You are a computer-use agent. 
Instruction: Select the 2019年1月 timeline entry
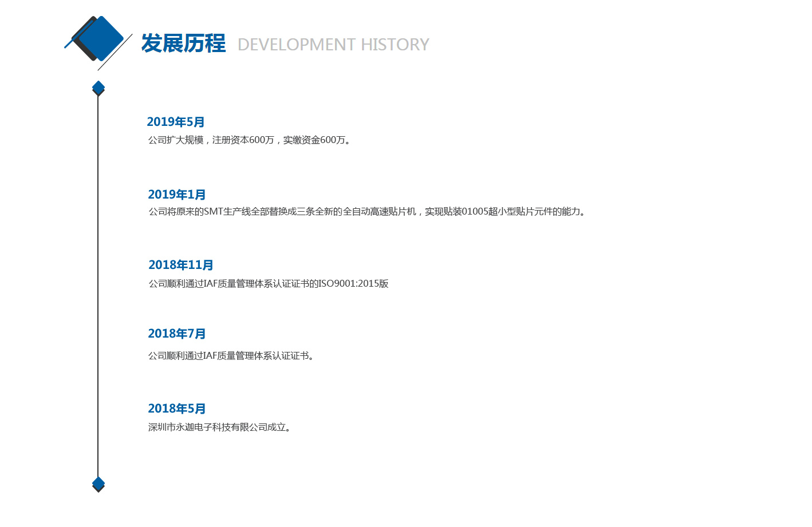pos(176,195)
